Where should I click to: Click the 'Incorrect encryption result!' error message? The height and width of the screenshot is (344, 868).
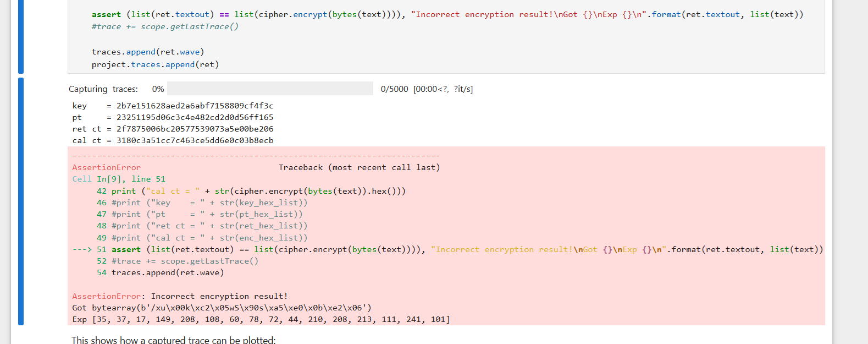coord(219,296)
